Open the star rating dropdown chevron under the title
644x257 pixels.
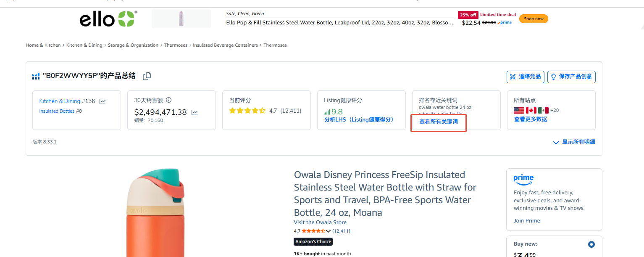(x=328, y=231)
